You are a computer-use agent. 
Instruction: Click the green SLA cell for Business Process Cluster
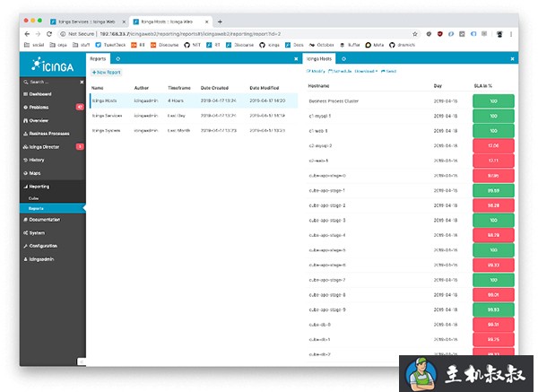493,101
